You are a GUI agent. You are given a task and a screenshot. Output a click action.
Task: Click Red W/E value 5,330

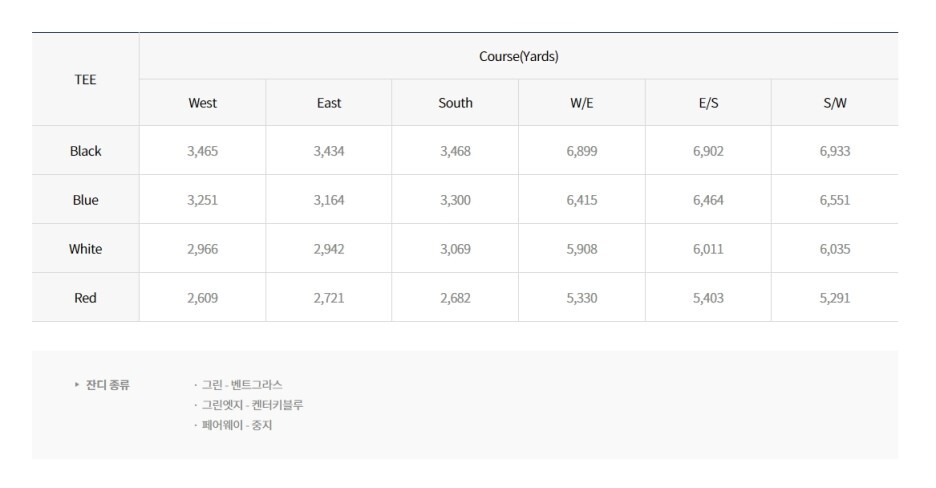[582, 298]
